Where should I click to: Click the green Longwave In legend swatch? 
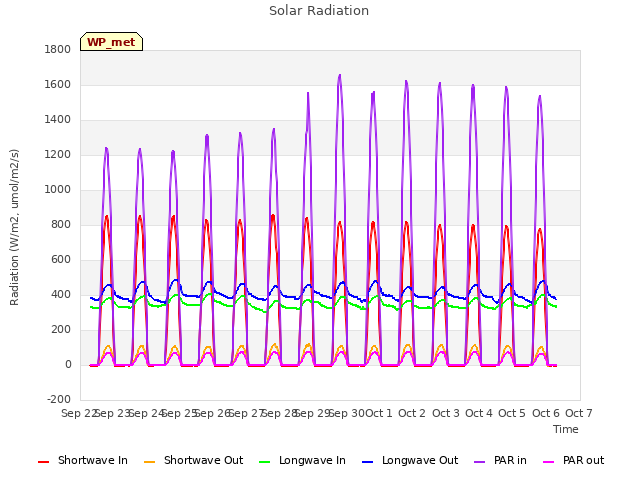coord(264,462)
